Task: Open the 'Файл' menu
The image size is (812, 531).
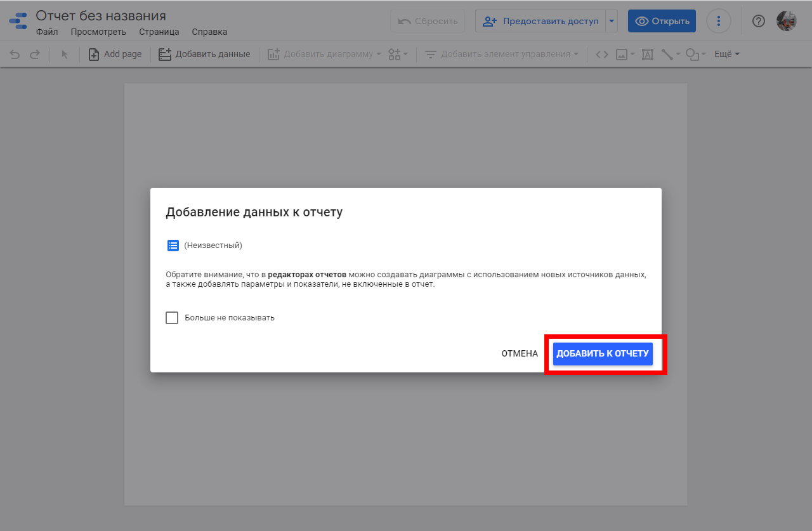Action: 47,32
